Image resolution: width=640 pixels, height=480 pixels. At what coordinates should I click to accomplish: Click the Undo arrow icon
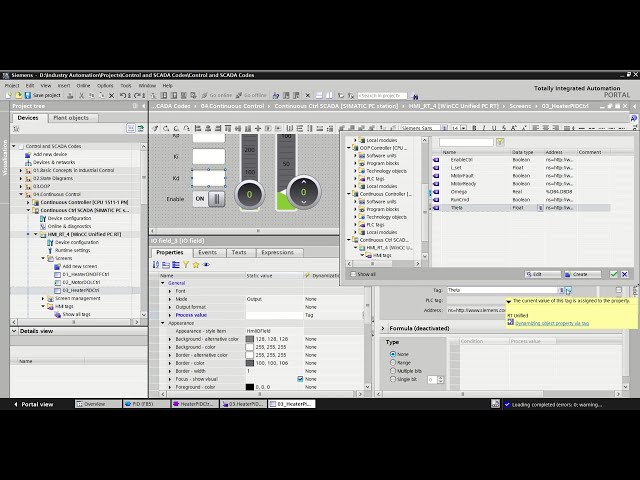(x=123, y=96)
